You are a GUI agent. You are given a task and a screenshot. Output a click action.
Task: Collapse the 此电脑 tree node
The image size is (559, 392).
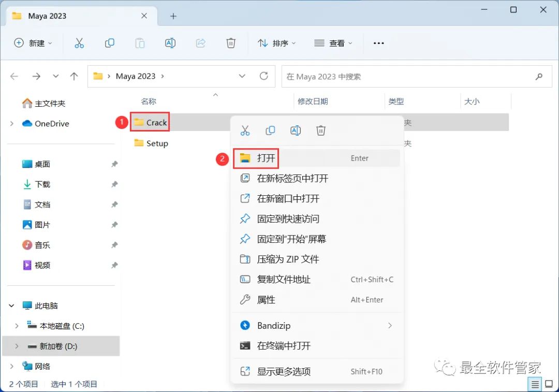click(x=11, y=306)
